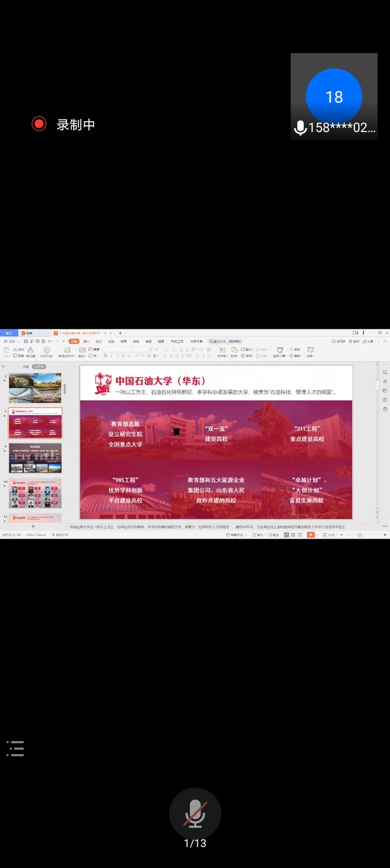Screen dimensions: 390x868
Task: Open the 插入 ribbon tab
Action: [87, 341]
